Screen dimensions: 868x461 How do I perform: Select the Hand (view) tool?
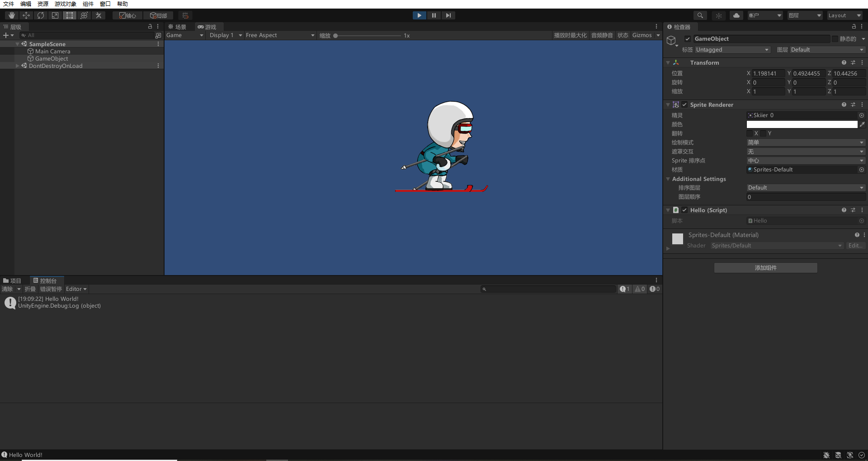[x=11, y=15]
